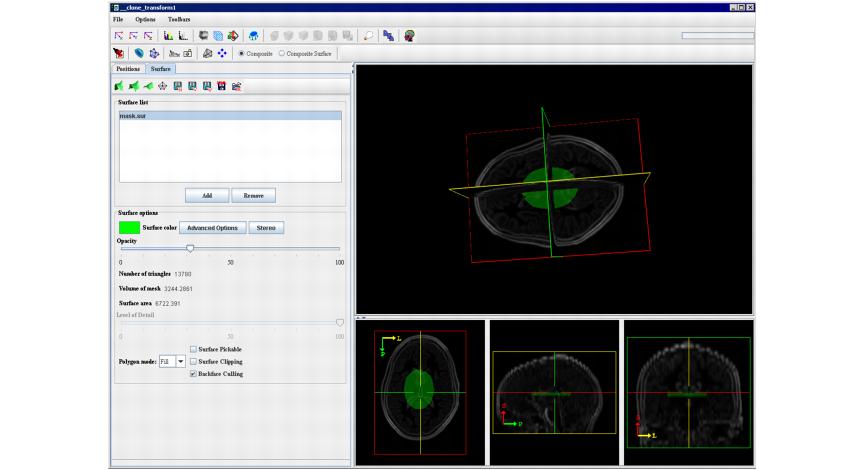Open the Toolbars menu
The image size is (864, 470).
[179, 19]
